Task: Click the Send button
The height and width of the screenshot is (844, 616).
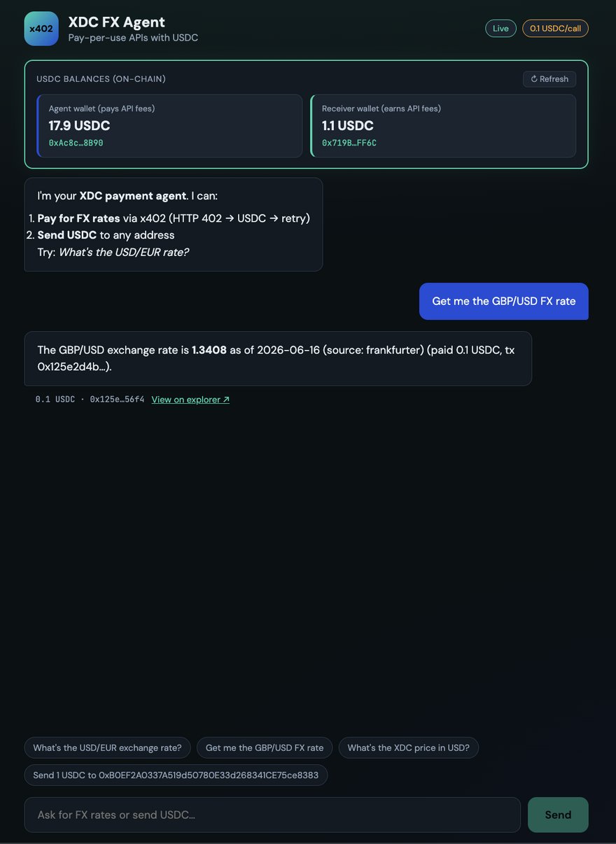Action: (558, 815)
